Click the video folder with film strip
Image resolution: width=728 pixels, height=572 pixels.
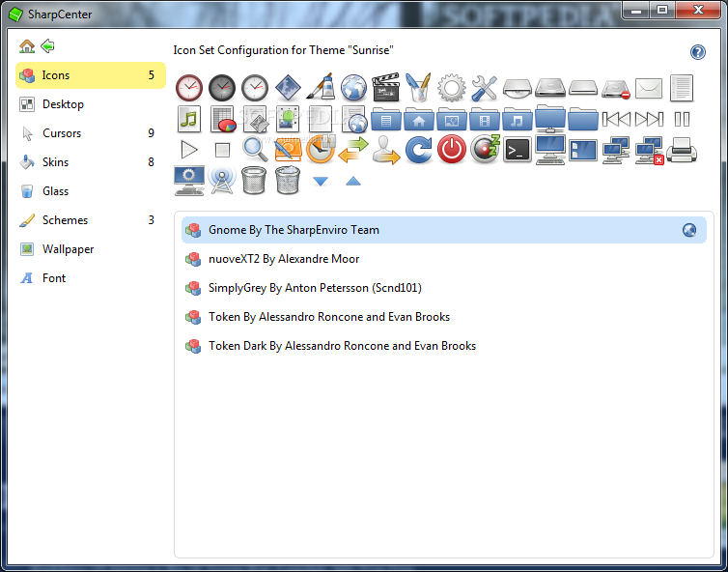pyautogui.click(x=485, y=120)
